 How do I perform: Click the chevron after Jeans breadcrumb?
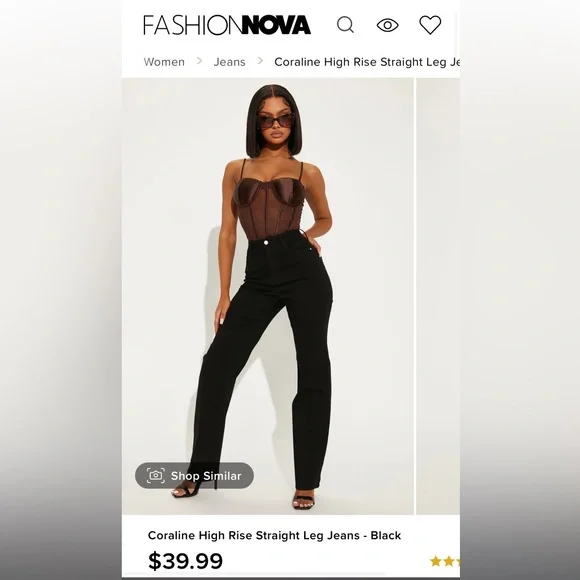[260, 61]
